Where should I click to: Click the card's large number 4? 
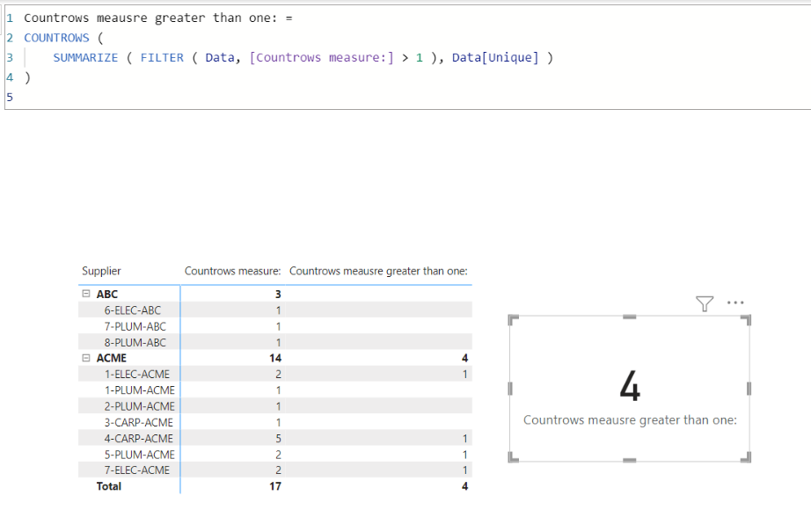click(x=630, y=386)
